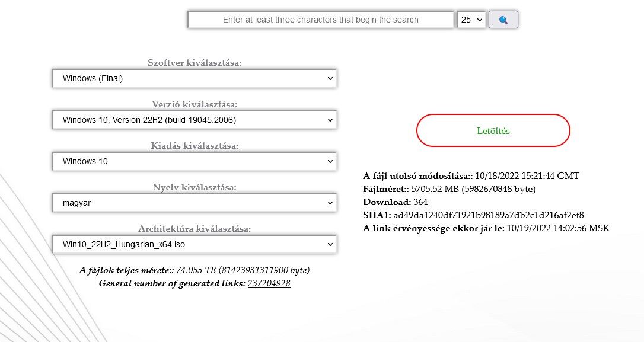Click the magnifier search button
This screenshot has width=644, height=342.
pos(503,20)
